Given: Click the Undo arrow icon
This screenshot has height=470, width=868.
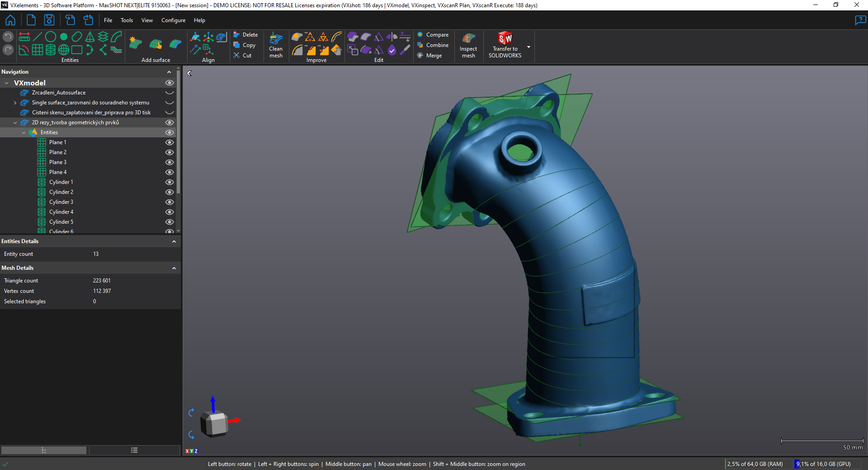Looking at the screenshot, I should [x=8, y=37].
